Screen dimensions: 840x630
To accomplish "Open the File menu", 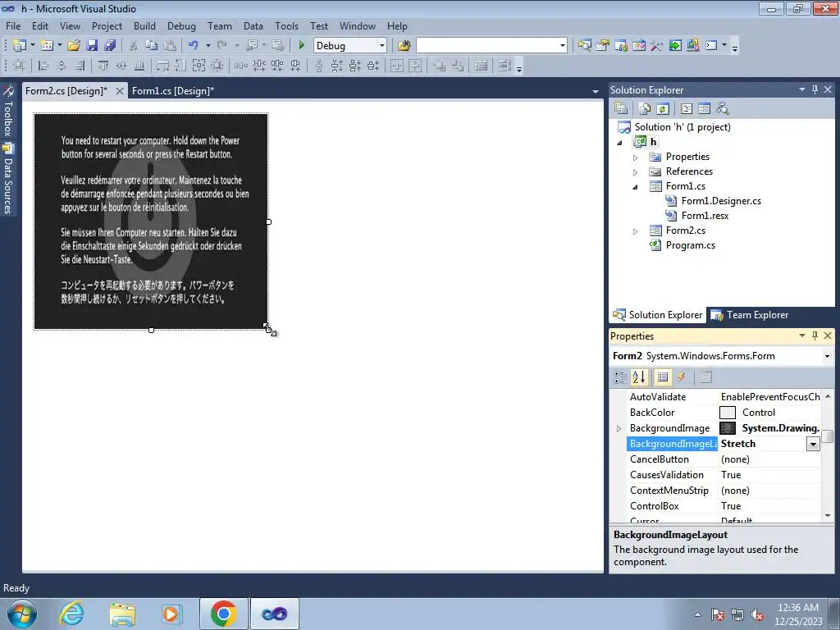I will coord(13,25).
